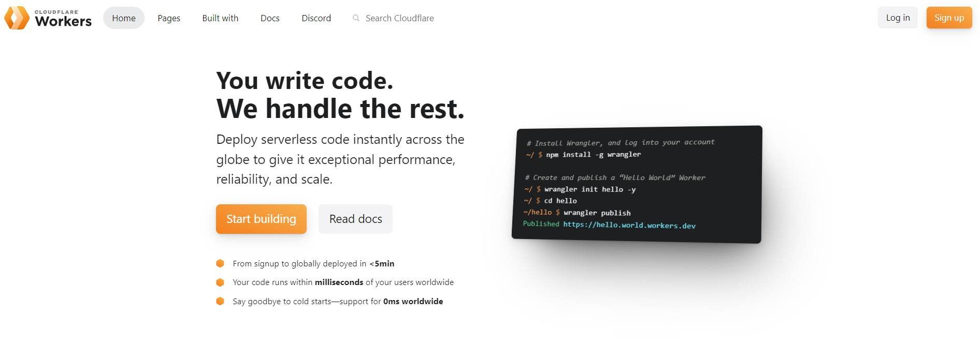Open the Discord link in navigation
980x359 pixels.
pyautogui.click(x=316, y=18)
